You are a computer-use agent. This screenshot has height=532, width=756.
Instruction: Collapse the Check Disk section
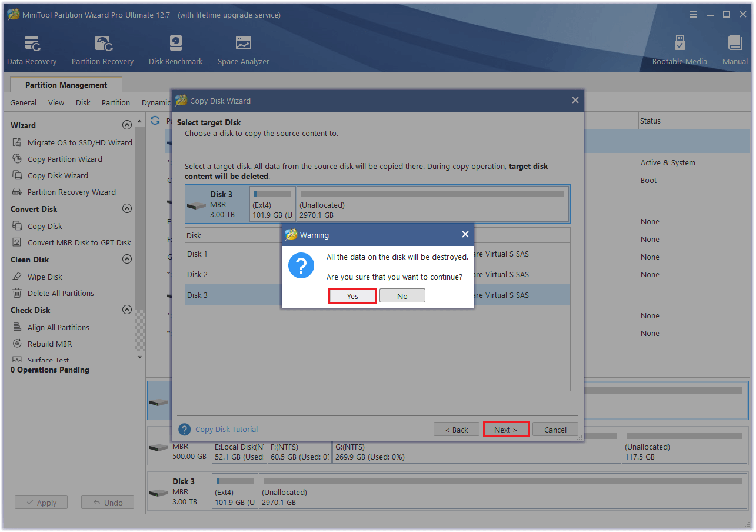(126, 310)
